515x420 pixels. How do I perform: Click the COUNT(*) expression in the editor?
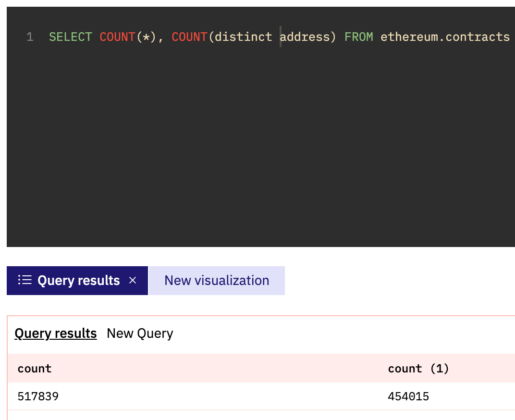[128, 37]
